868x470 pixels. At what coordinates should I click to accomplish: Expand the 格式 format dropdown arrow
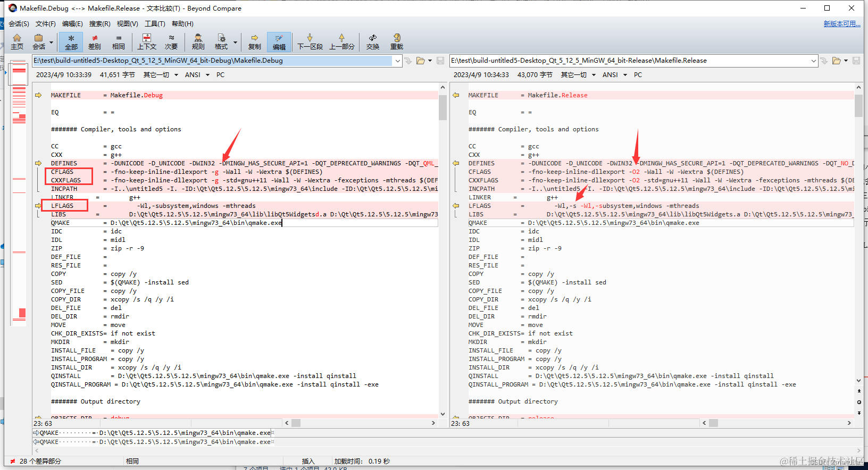click(x=235, y=42)
